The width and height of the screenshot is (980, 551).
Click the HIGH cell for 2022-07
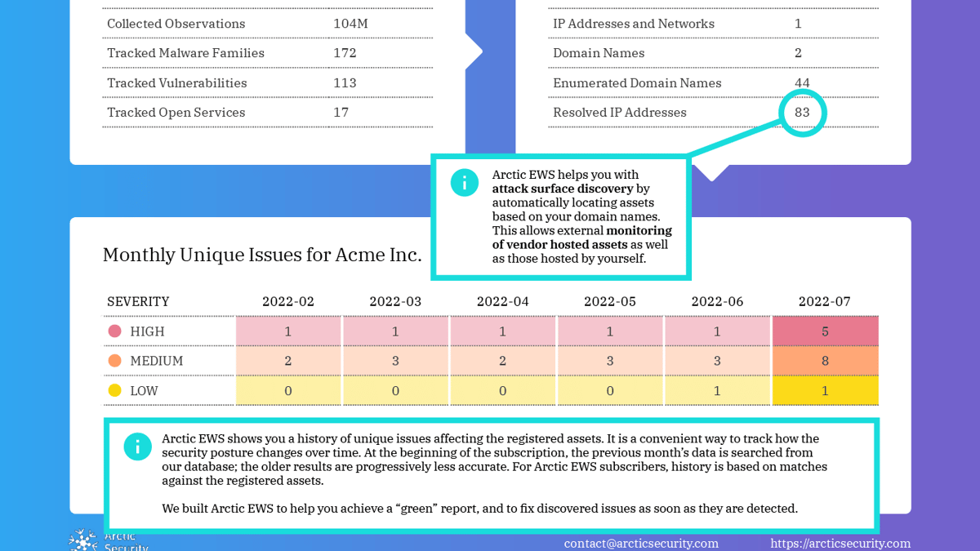point(825,331)
